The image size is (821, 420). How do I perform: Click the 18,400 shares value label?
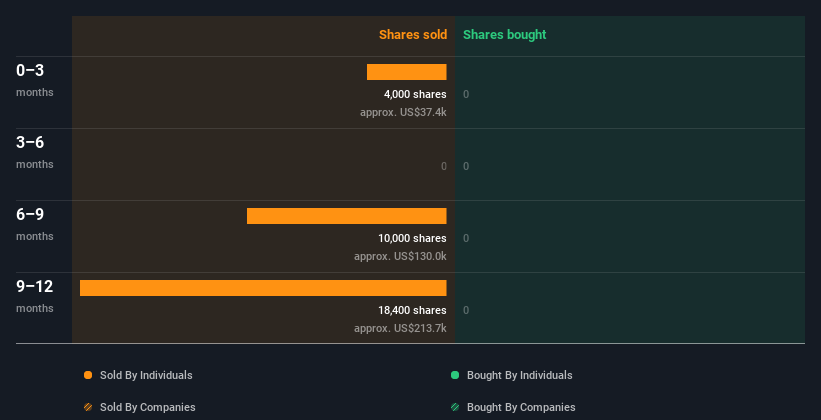coord(405,311)
